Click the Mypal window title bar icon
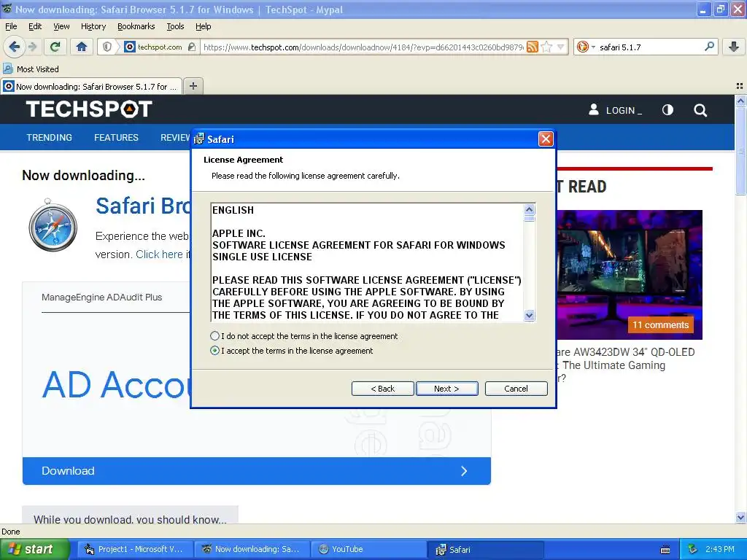Viewport: 747px width, 560px height. [7, 9]
